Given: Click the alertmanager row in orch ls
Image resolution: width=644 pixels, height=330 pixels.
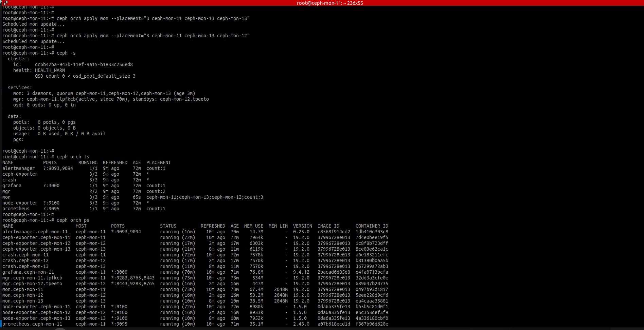Looking at the screenshot, I should click(84, 168).
